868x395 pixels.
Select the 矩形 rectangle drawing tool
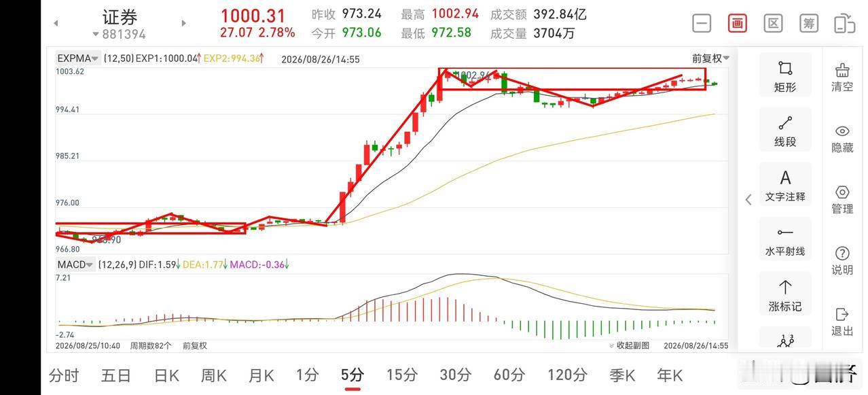click(785, 75)
